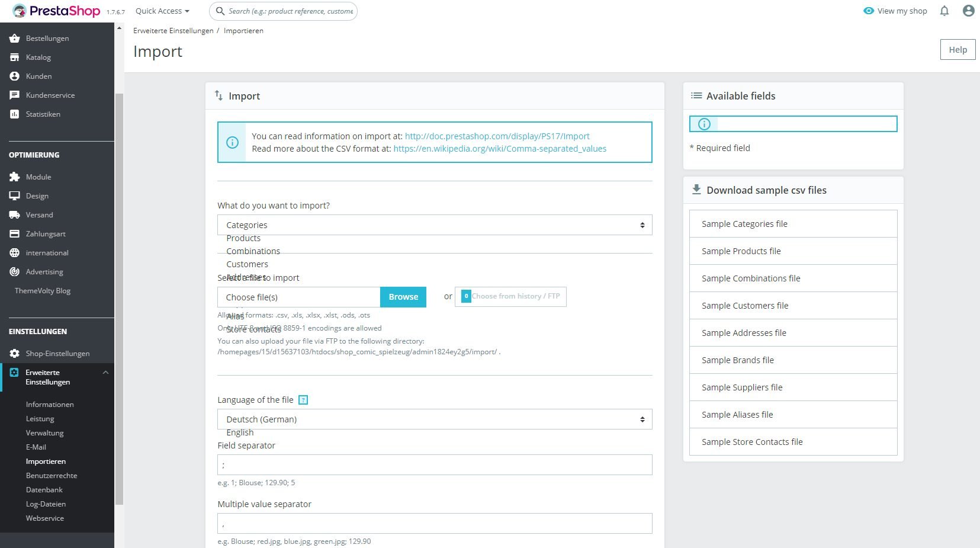The image size is (980, 548).
Task: Open the notifications bell
Action: pyautogui.click(x=944, y=11)
